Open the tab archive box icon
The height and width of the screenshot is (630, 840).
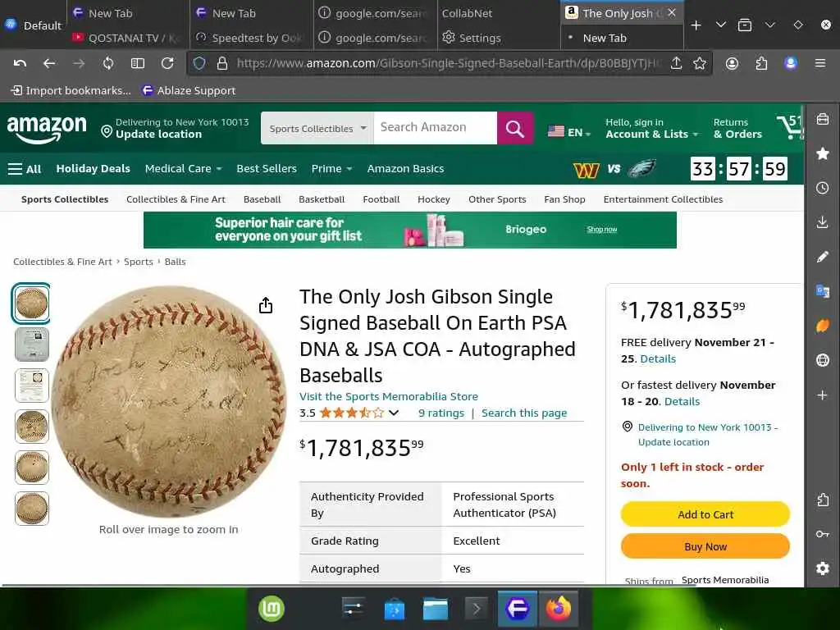tap(745, 25)
